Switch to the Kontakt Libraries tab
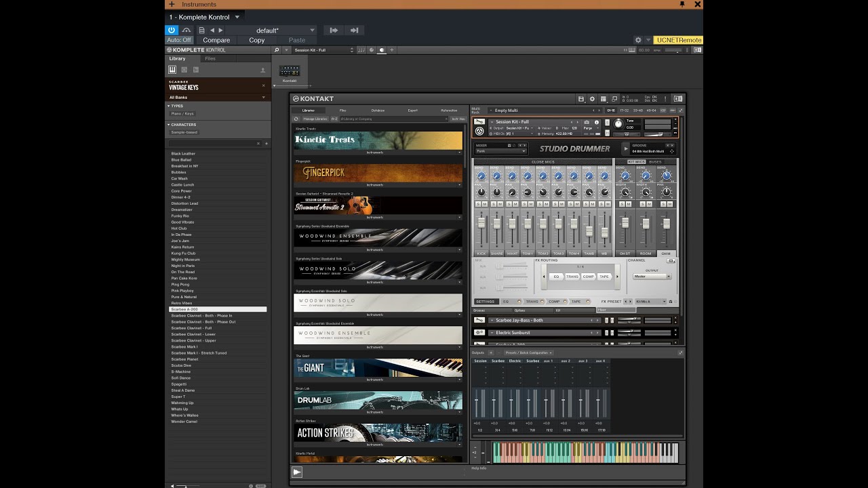This screenshot has height=488, width=868. [308, 110]
